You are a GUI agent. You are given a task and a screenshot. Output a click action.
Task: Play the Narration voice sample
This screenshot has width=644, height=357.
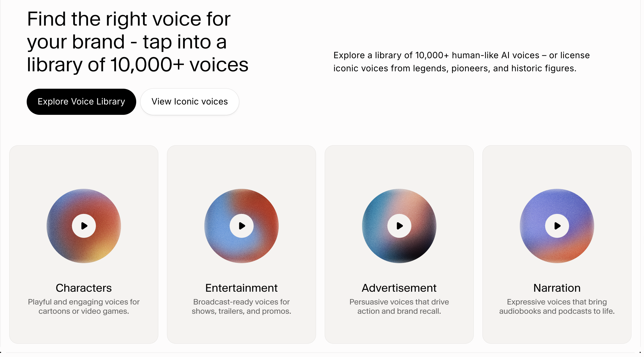pyautogui.click(x=557, y=226)
